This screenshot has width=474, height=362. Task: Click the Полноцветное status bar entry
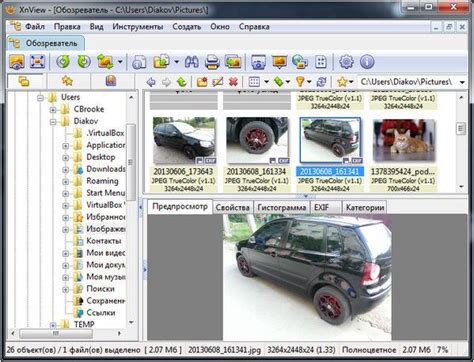pyautogui.click(x=369, y=350)
